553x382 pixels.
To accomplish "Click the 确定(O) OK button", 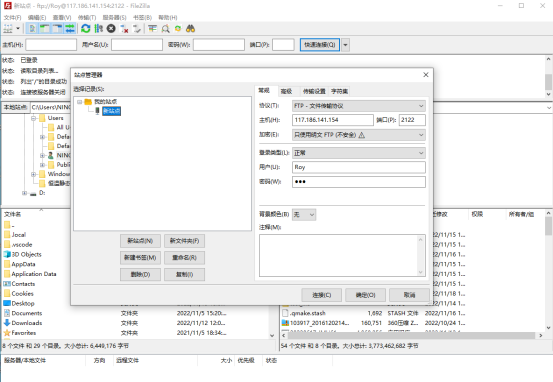I will point(365,295).
